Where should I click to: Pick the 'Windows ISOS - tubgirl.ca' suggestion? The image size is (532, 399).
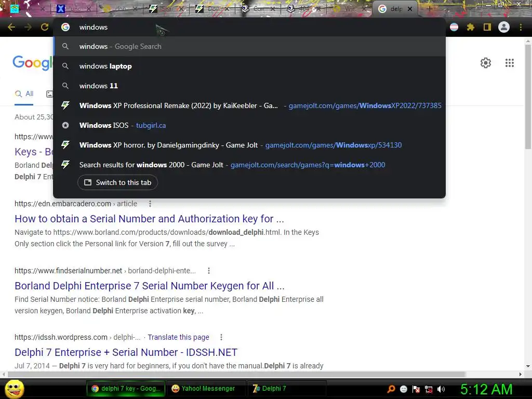(x=249, y=125)
